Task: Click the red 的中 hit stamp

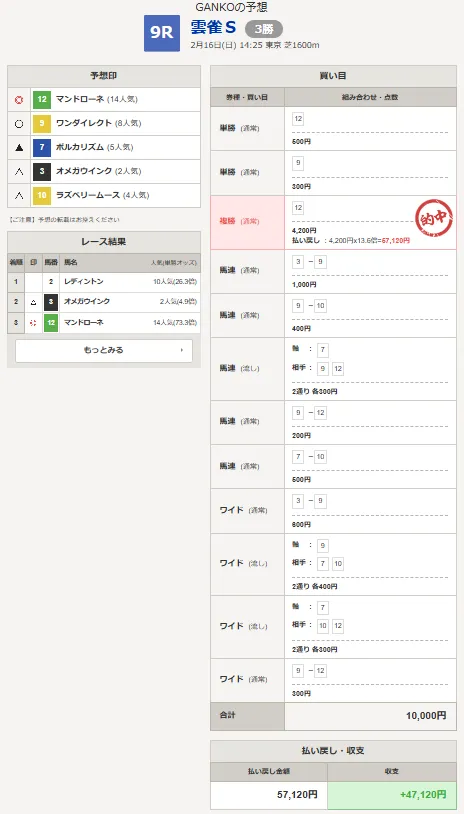Action: click(434, 219)
